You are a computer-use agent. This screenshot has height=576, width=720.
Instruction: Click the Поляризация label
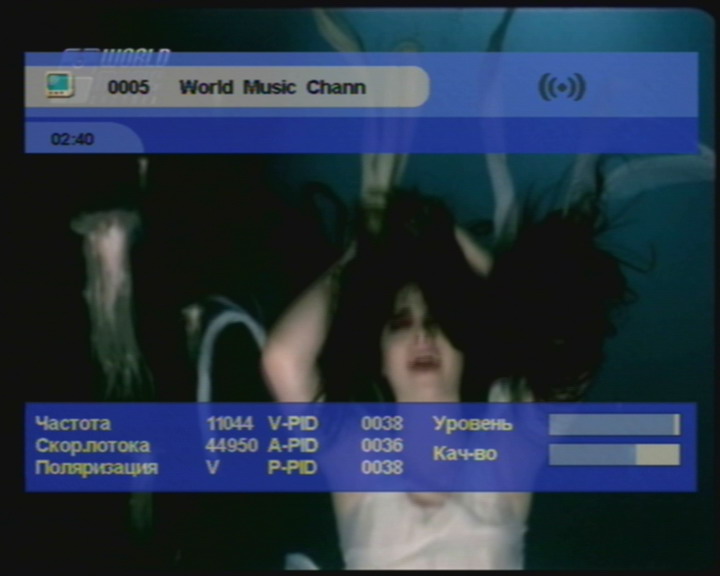(96, 468)
